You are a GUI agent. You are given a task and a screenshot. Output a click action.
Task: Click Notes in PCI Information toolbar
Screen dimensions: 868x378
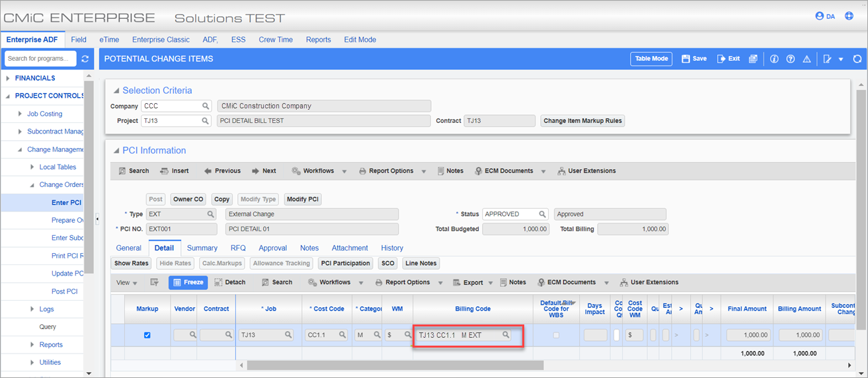coord(450,170)
